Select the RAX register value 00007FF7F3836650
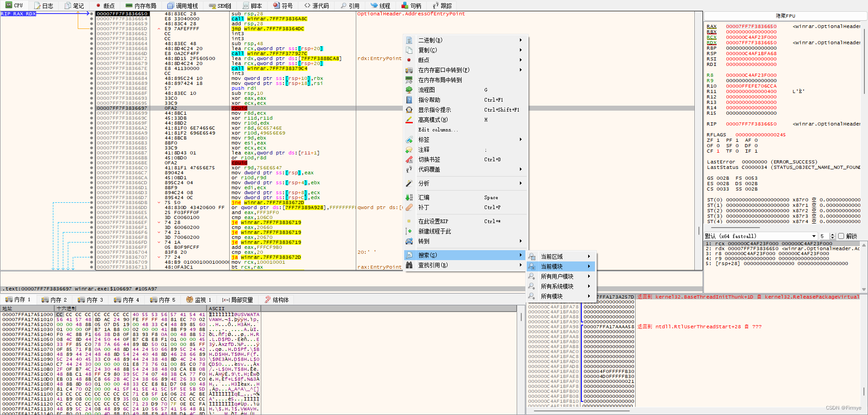868x415 pixels. click(751, 27)
